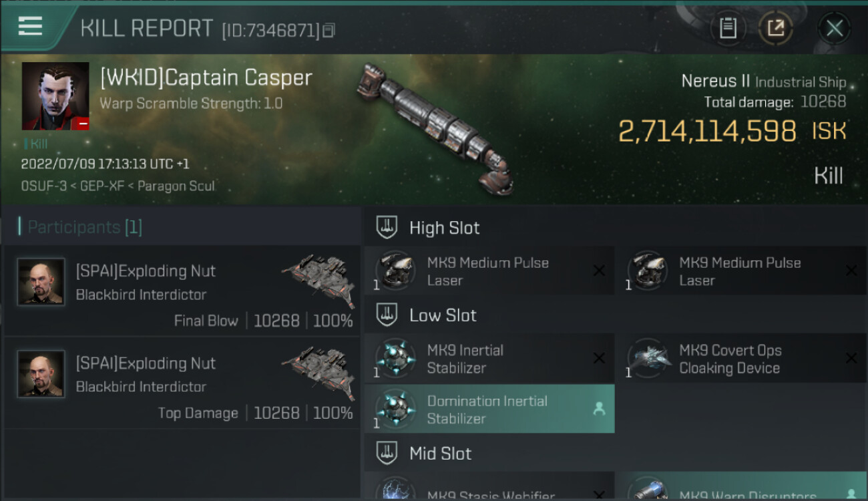Open Final Blow participant Exploding Nut portrait
The height and width of the screenshot is (501, 868).
pos(41,282)
